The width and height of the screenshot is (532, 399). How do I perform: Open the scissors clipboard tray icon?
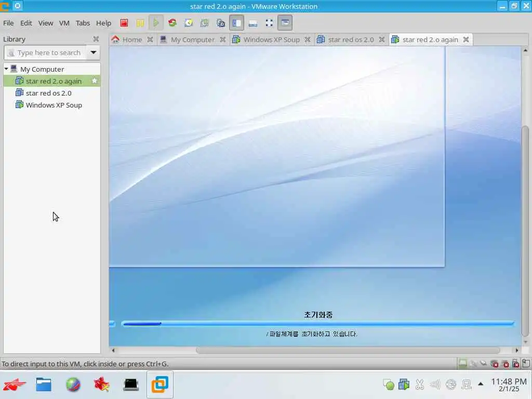pyautogui.click(x=420, y=384)
